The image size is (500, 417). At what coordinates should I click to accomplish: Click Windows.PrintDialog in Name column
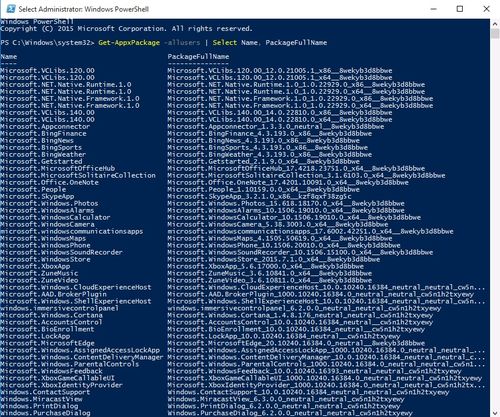(x=39, y=407)
